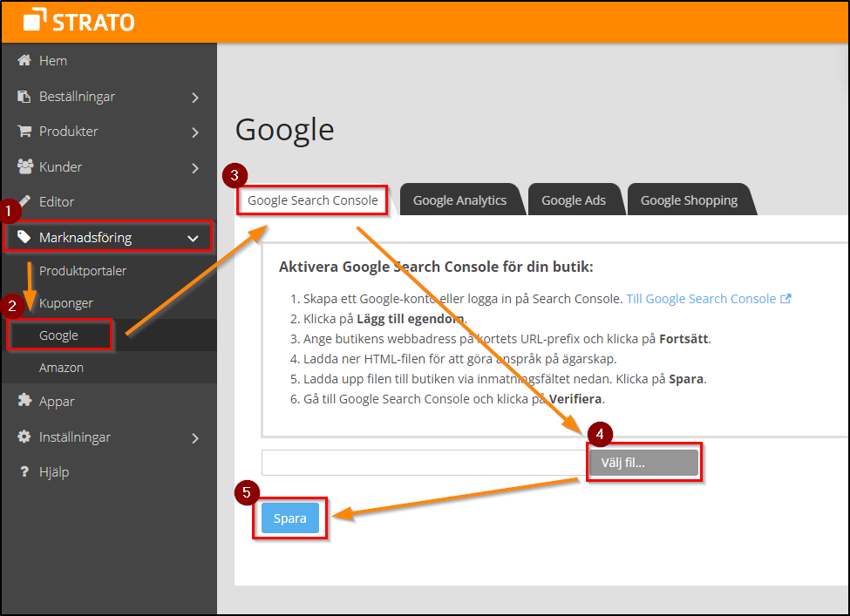The image size is (850, 616).
Task: Click the Beställningar clipboard icon
Action: tap(24, 97)
